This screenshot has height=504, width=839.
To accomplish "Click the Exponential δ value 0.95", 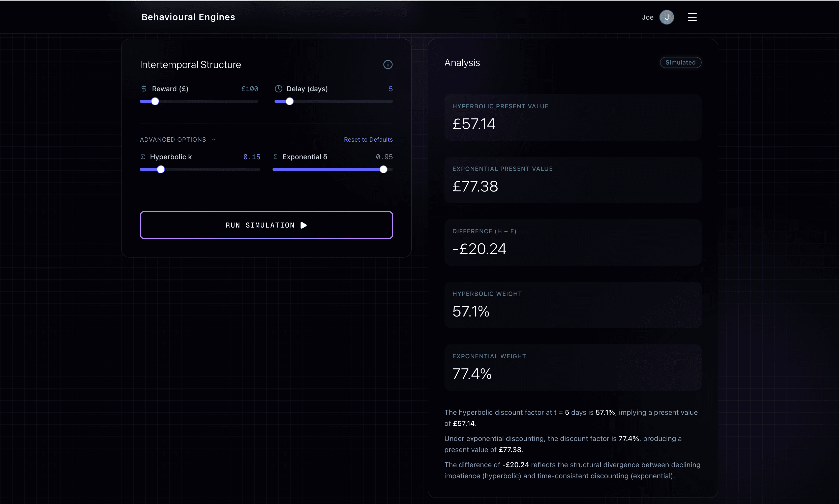I will click(384, 156).
